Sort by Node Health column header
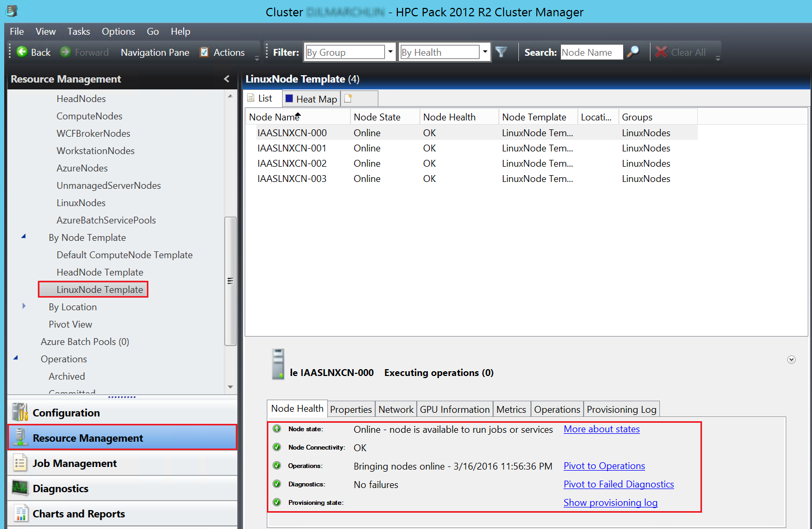The width and height of the screenshot is (812, 529). tap(459, 117)
